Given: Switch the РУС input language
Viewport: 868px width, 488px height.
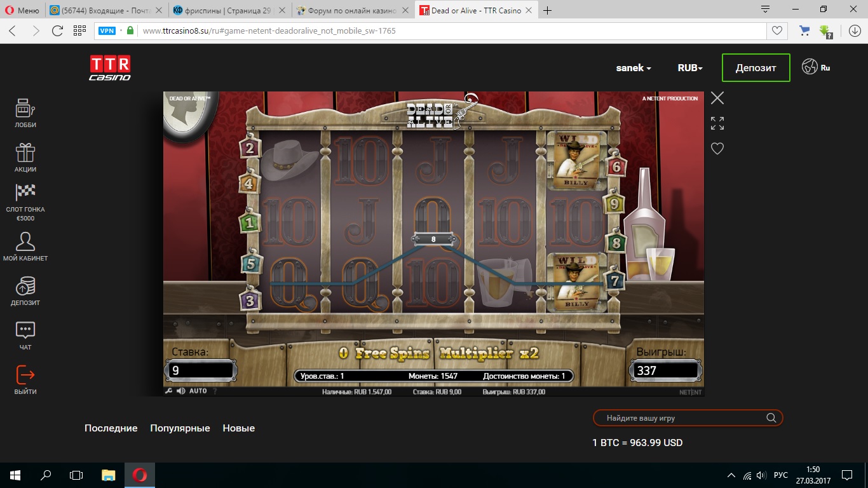Looking at the screenshot, I should 781,475.
